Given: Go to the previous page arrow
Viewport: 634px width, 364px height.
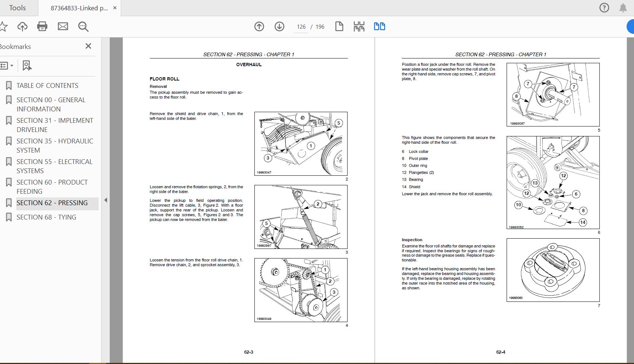Looking at the screenshot, I should (260, 26).
